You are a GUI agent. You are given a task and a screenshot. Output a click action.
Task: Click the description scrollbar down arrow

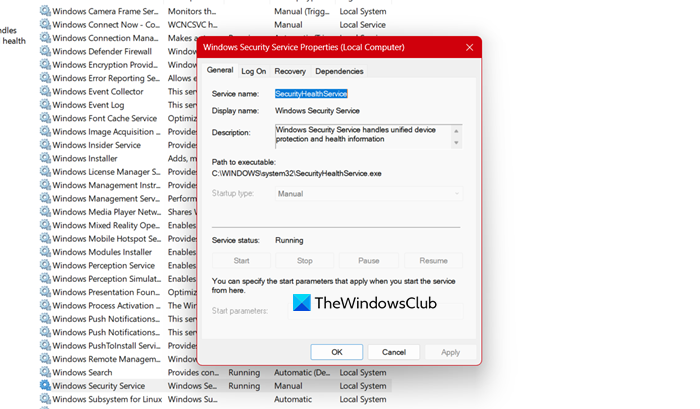(456, 143)
